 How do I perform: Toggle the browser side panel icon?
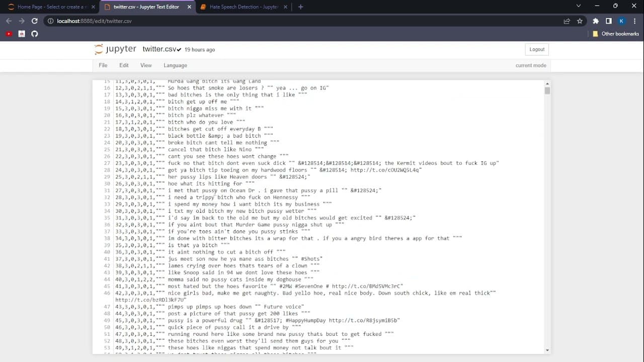click(x=608, y=21)
